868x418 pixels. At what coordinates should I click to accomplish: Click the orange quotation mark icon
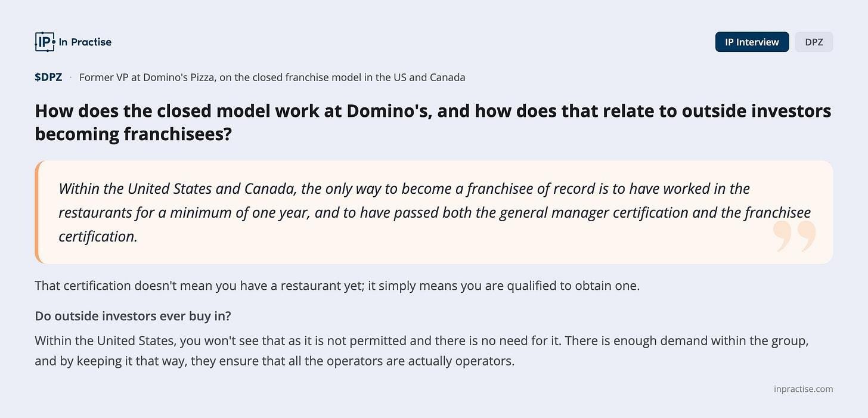[x=794, y=236]
